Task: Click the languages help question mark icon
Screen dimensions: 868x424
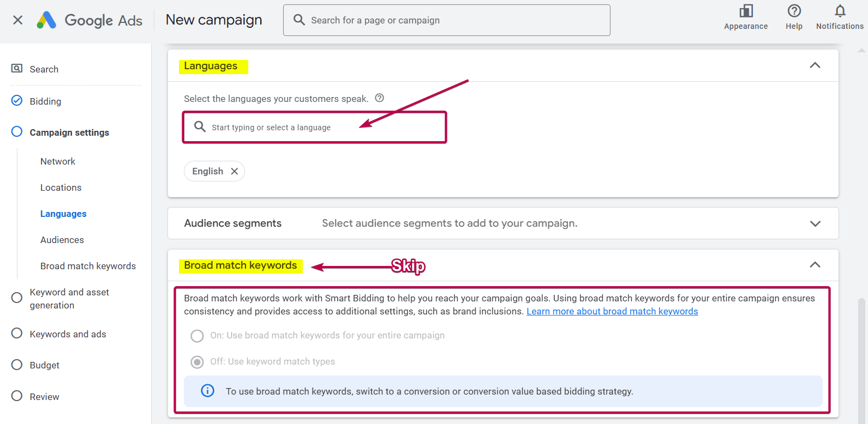Action: 380,98
